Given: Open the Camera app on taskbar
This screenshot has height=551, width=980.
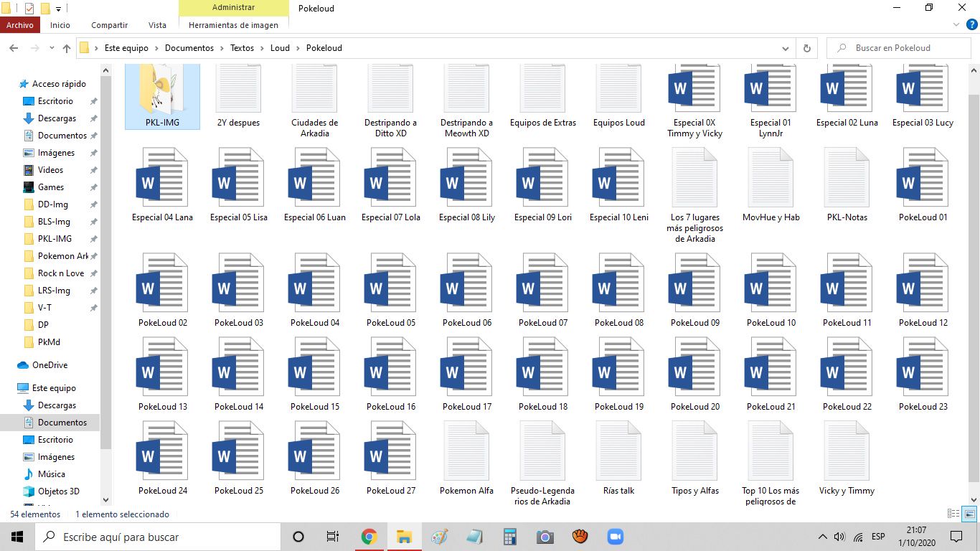Looking at the screenshot, I should point(545,537).
